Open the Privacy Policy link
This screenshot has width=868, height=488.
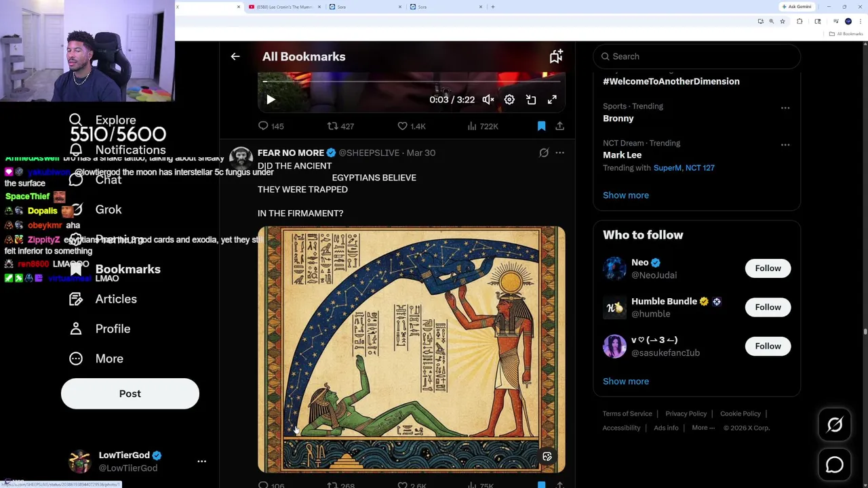686,413
